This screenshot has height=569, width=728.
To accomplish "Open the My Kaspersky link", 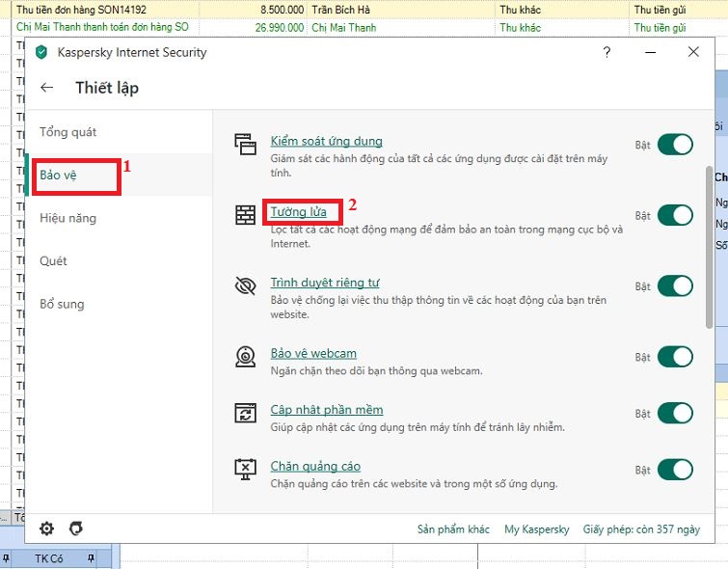I will click(537, 529).
